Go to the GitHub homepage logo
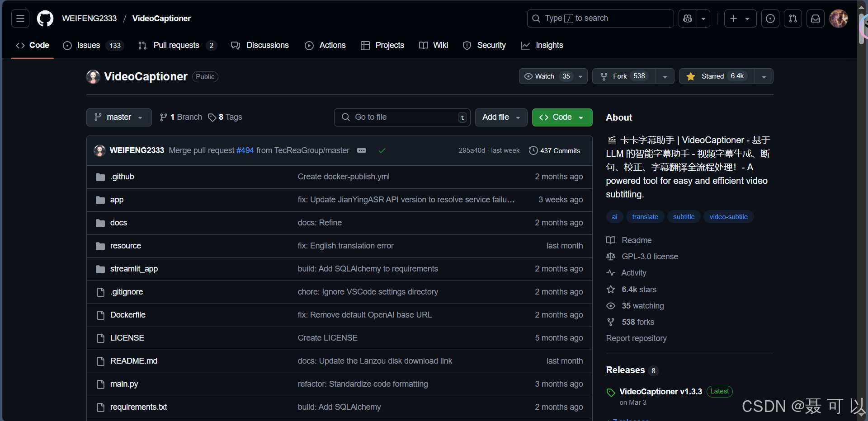Screen dimensions: 868x421 (45, 19)
